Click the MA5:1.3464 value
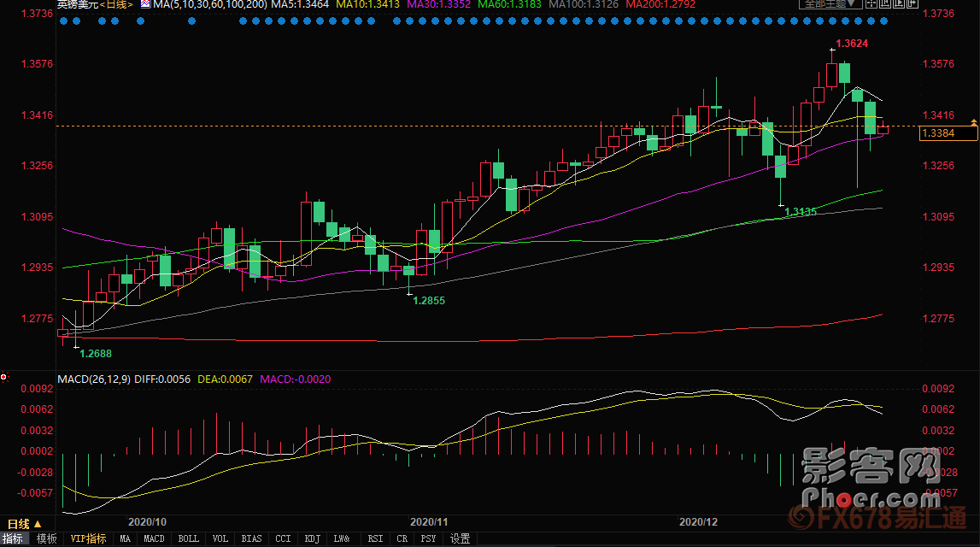 point(300,4)
